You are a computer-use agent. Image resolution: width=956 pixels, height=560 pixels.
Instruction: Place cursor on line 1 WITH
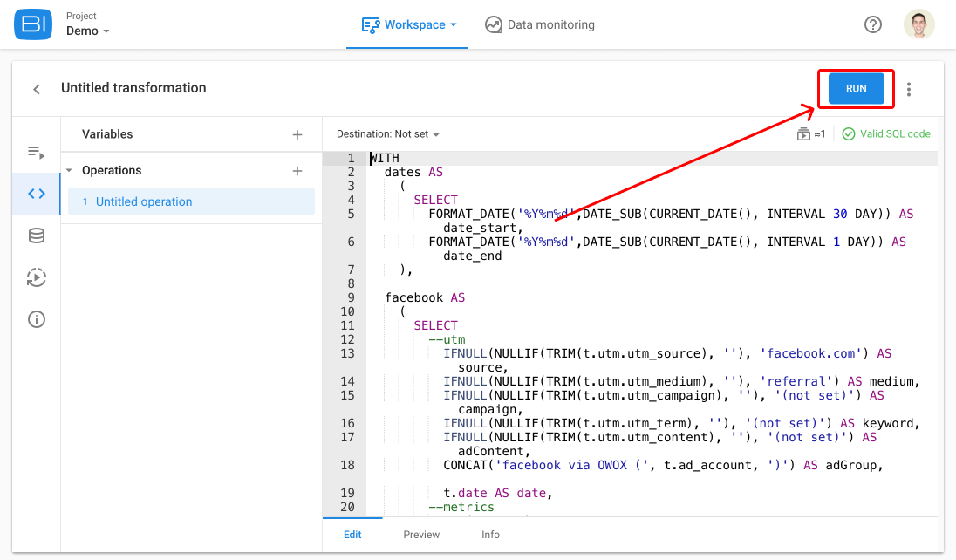point(385,158)
